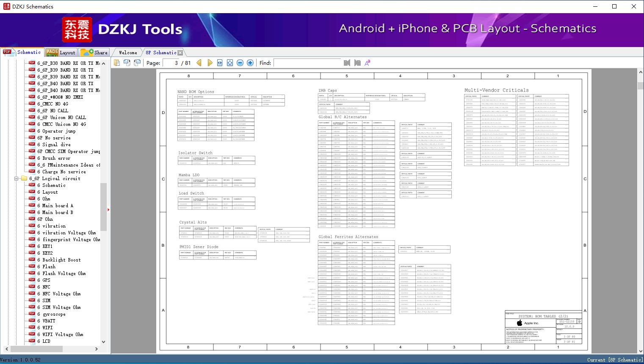Click PDF icon beside 6 SIM
This screenshot has height=364, width=644.
point(32,300)
